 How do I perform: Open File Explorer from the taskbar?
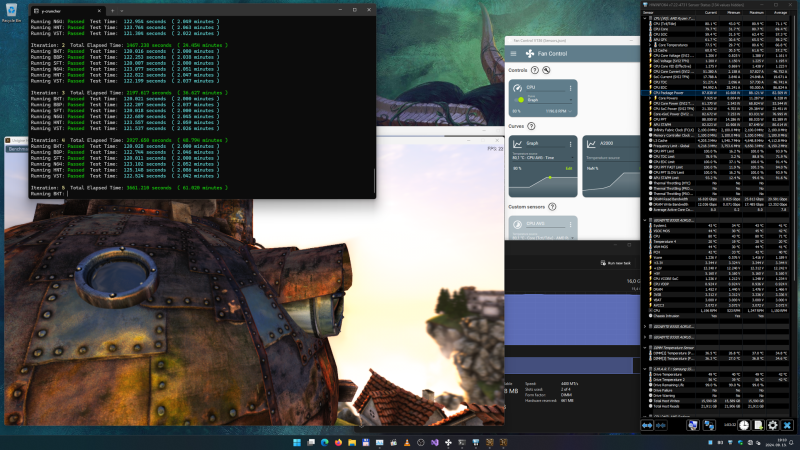click(352, 442)
